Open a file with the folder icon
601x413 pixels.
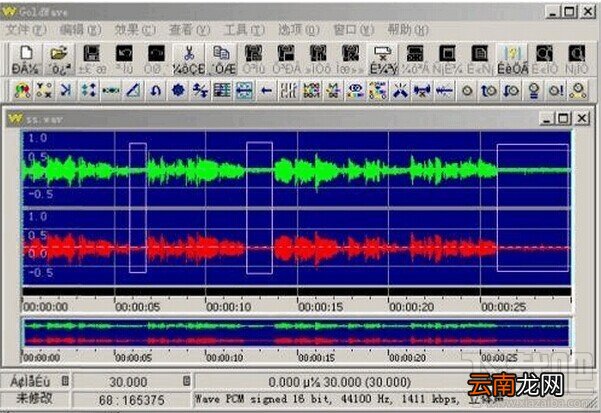59,59
